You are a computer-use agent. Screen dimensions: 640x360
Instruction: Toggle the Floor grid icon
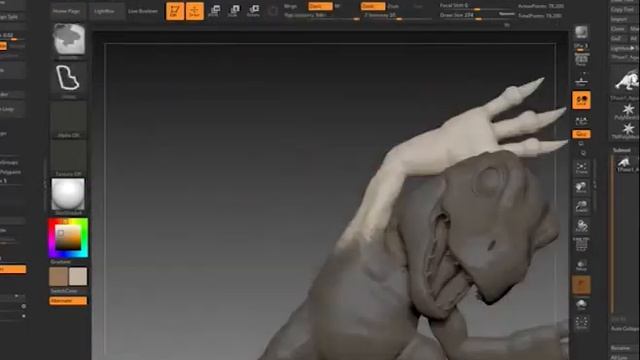581,80
